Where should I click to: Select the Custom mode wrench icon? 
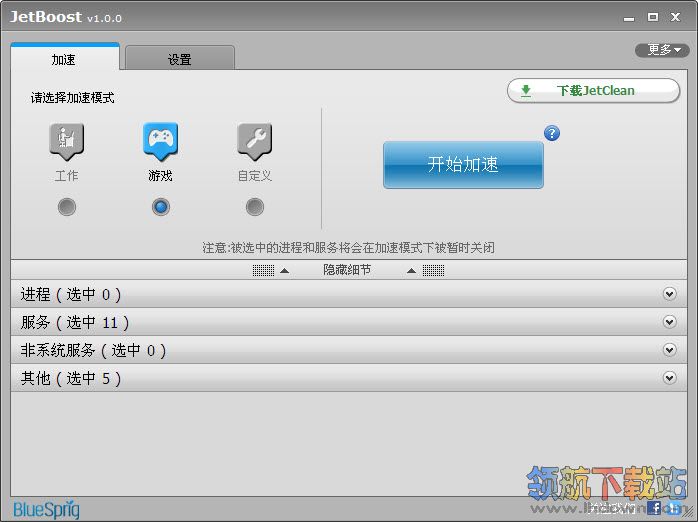point(255,141)
